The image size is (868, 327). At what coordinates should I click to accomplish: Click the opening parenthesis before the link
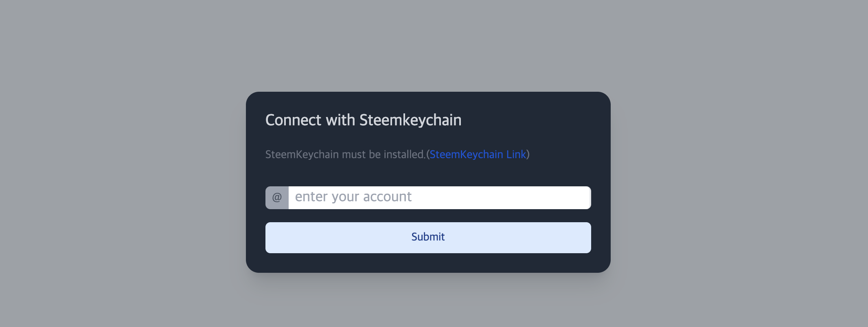tap(428, 155)
